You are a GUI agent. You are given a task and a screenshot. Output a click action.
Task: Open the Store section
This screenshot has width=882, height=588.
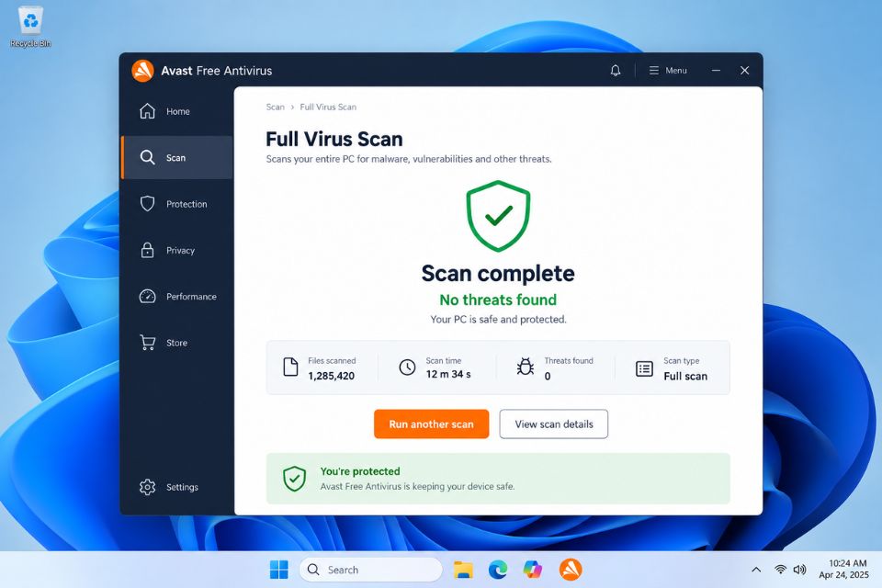tap(176, 342)
